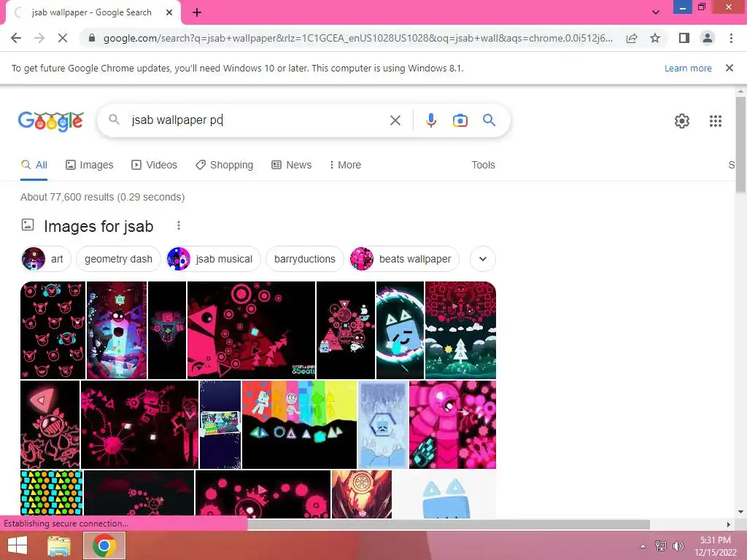Switch to the Images tab
This screenshot has height=560, width=747.
click(x=89, y=166)
